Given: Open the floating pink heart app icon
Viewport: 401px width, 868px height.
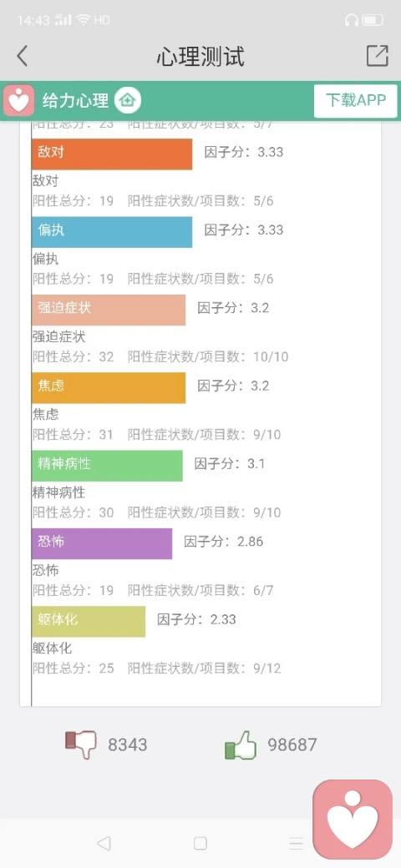Looking at the screenshot, I should tap(353, 820).
